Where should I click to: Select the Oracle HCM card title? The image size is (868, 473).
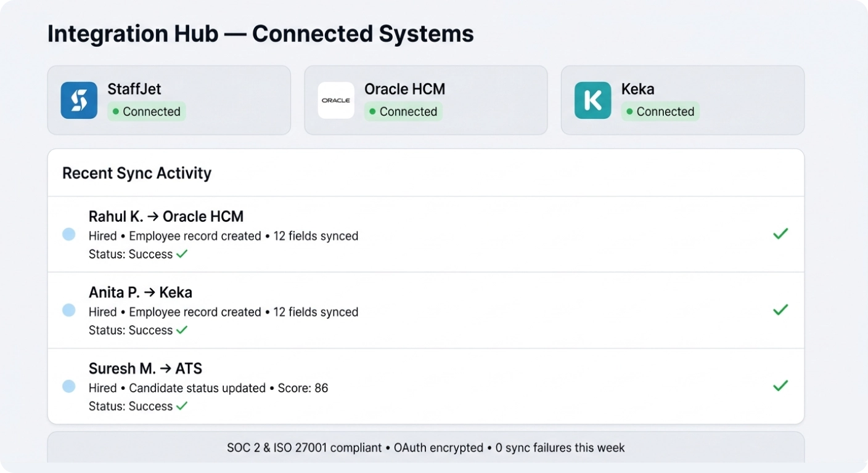(404, 89)
